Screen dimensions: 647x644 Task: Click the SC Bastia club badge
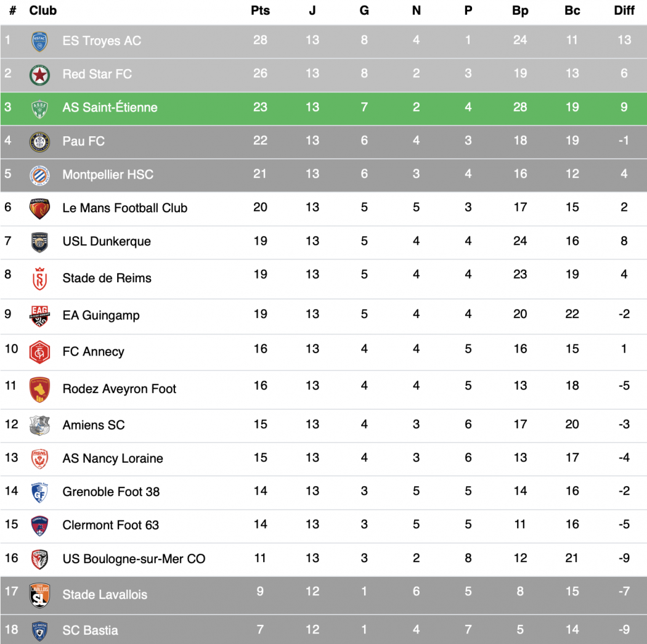[x=39, y=630]
